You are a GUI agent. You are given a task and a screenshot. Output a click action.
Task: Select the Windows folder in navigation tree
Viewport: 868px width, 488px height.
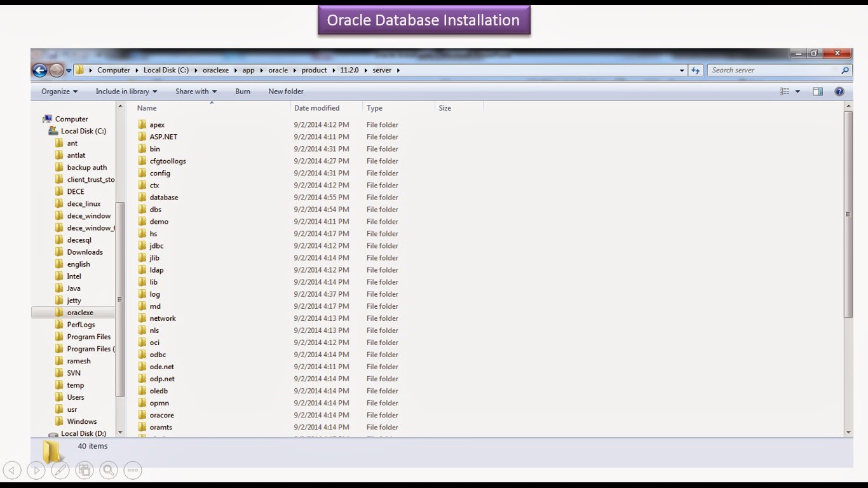click(82, 421)
